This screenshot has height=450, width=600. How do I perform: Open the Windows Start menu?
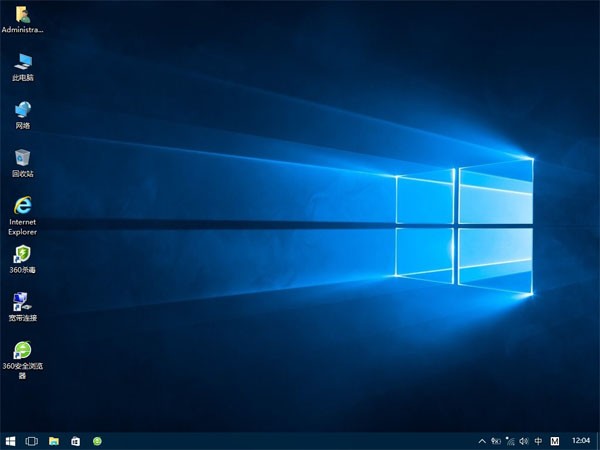click(10, 441)
